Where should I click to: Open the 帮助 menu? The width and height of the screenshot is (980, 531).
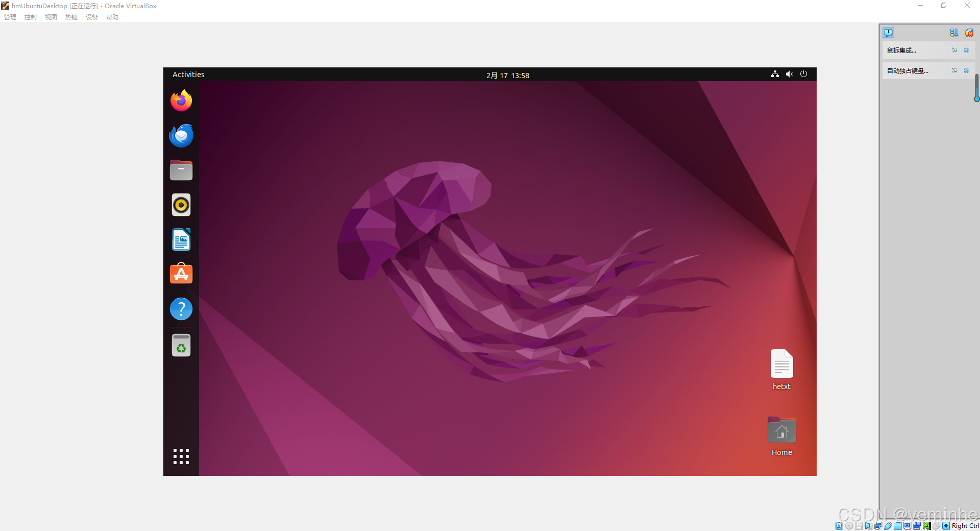(112, 17)
